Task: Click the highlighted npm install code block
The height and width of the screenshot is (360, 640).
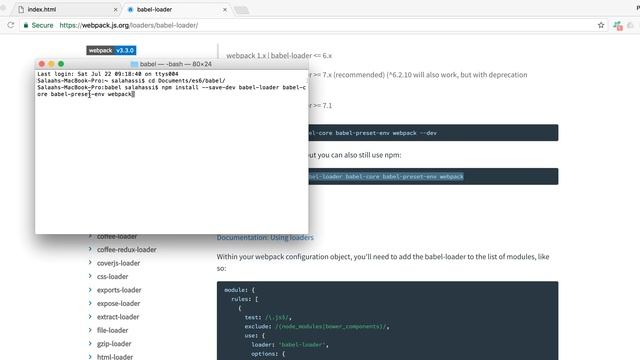Action: click(433, 176)
